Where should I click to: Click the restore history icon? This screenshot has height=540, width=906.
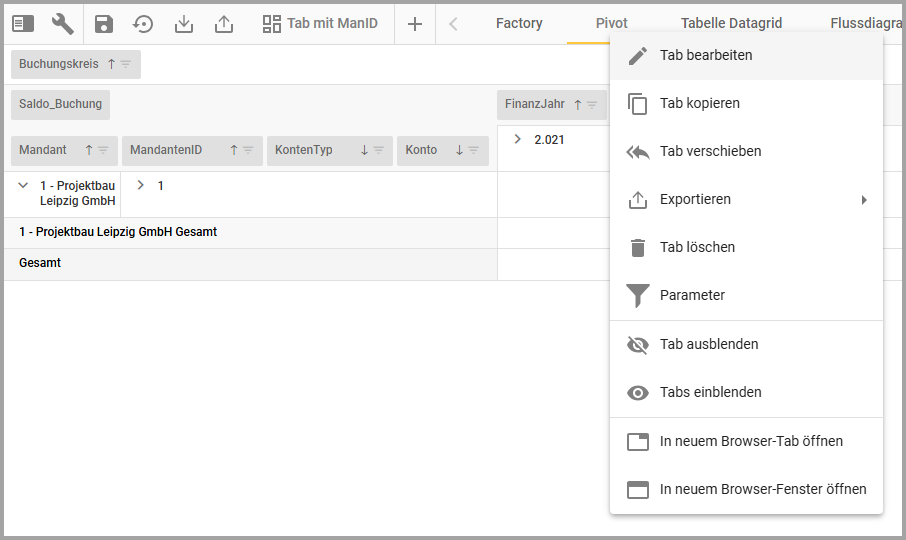(144, 24)
